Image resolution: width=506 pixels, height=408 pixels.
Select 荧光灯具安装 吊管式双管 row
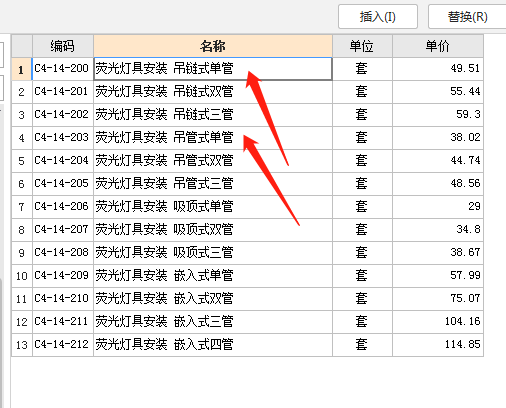(x=213, y=161)
